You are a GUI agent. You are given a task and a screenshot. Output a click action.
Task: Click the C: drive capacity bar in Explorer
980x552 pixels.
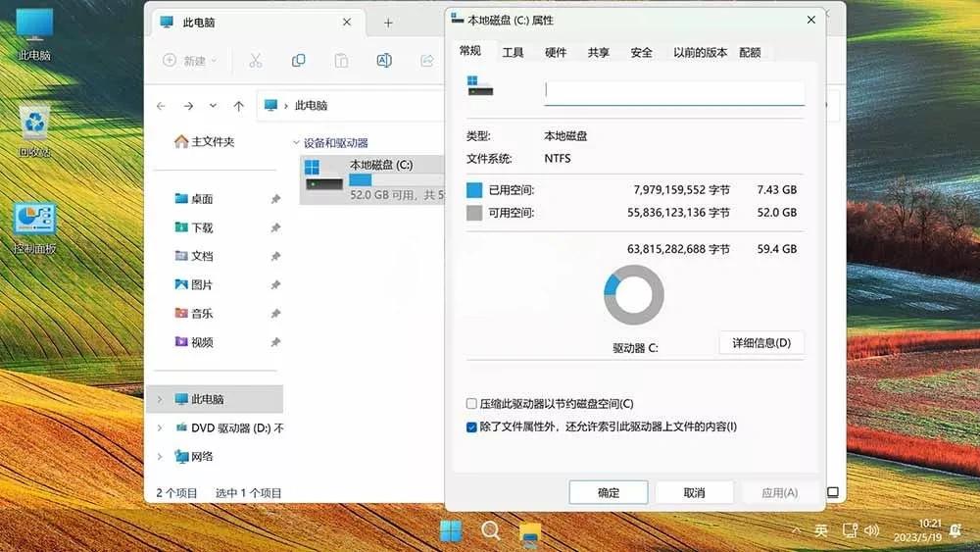click(396, 180)
